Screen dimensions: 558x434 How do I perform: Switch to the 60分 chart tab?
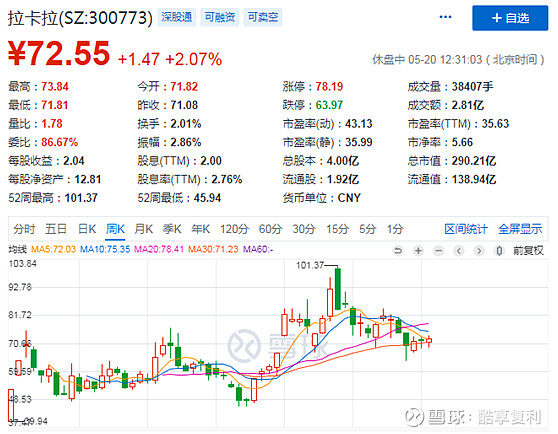click(x=270, y=229)
